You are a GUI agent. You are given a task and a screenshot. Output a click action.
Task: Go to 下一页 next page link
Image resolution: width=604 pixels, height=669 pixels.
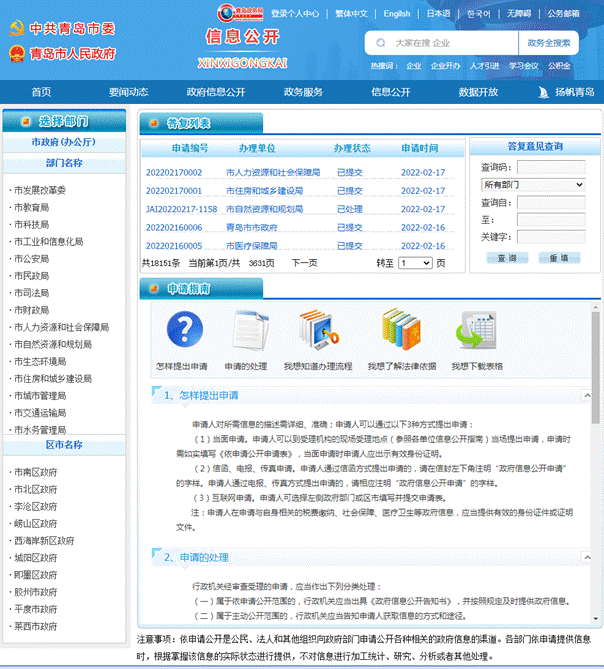304,263
